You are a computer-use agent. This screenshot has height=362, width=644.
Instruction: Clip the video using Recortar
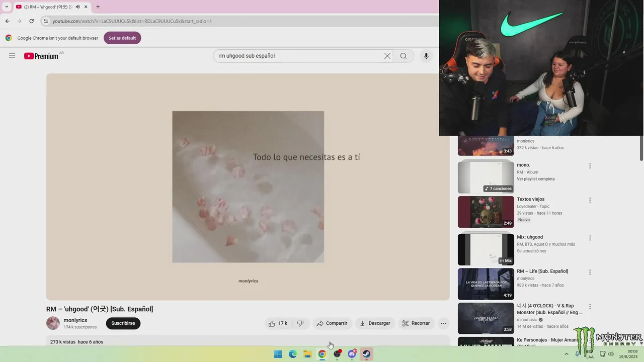click(x=416, y=323)
